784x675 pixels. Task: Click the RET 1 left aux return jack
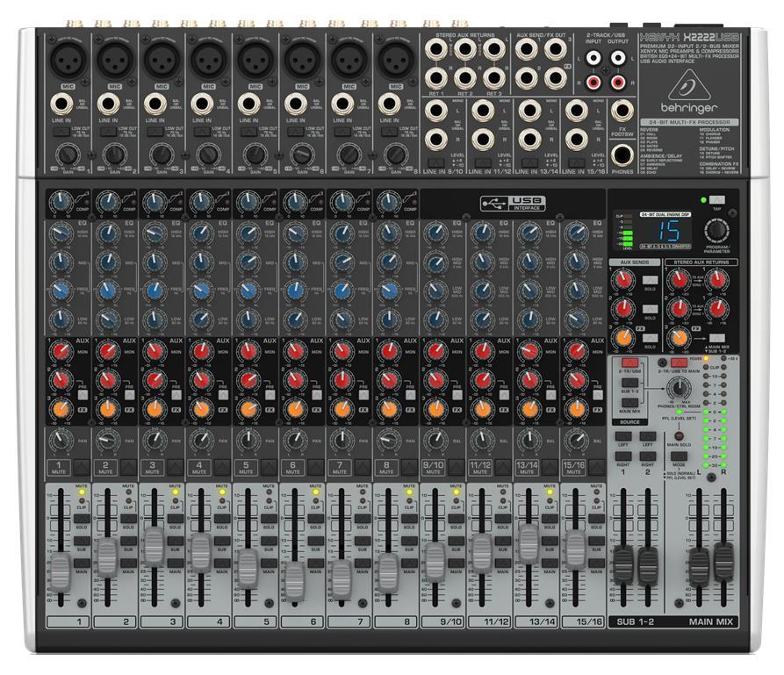pos(436,49)
